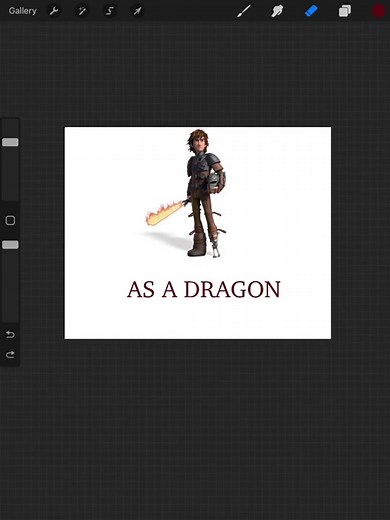
Task: Click the brush opacity slider handle
Action: click(x=10, y=245)
